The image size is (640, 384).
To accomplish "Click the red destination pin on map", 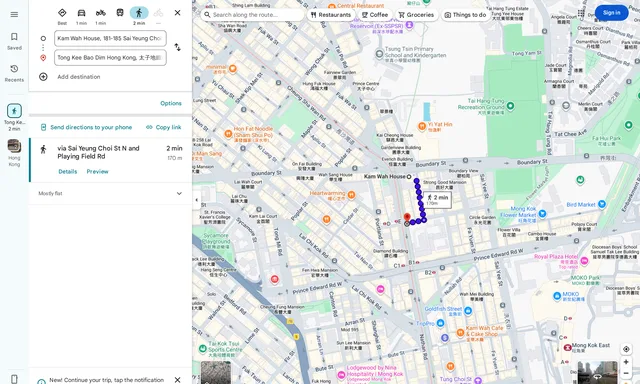I will pos(407,217).
